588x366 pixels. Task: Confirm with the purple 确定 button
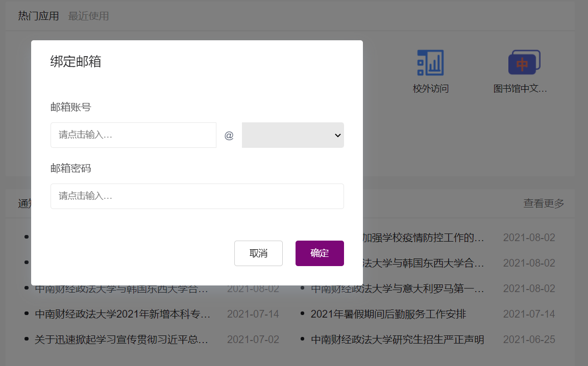320,253
